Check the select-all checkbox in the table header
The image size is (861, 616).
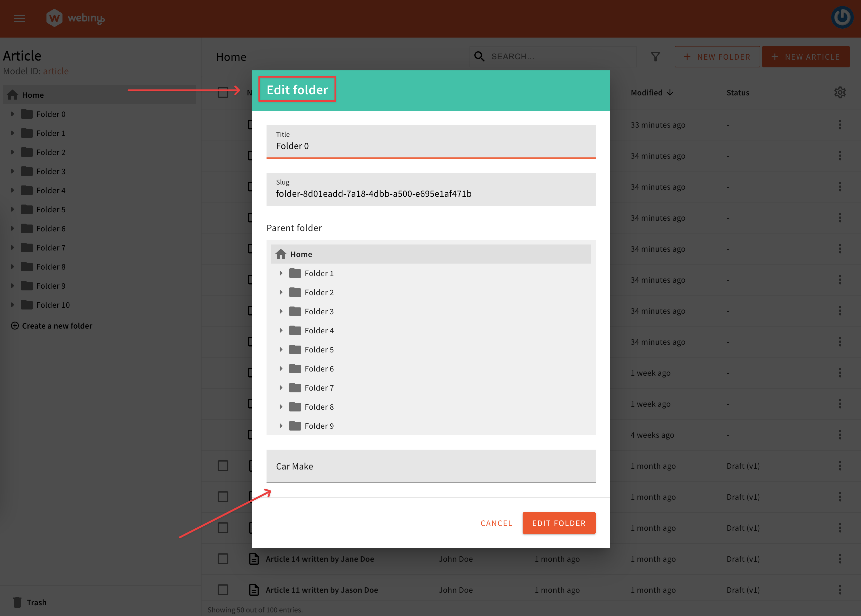click(x=223, y=92)
